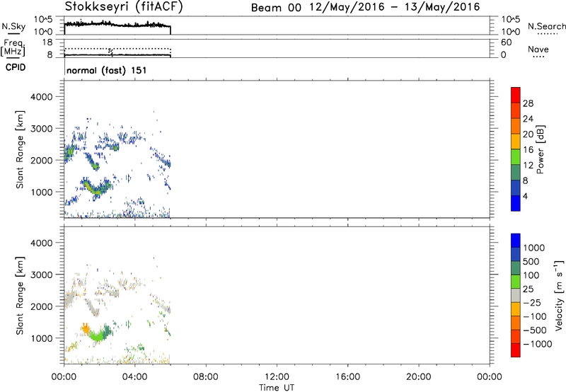Click the "18" tick on frequency axis
This screenshot has height=392, width=566.
(47, 42)
